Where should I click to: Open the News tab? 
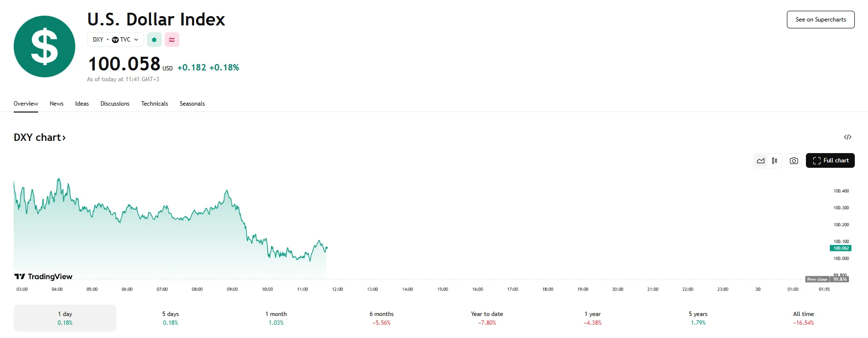click(57, 104)
